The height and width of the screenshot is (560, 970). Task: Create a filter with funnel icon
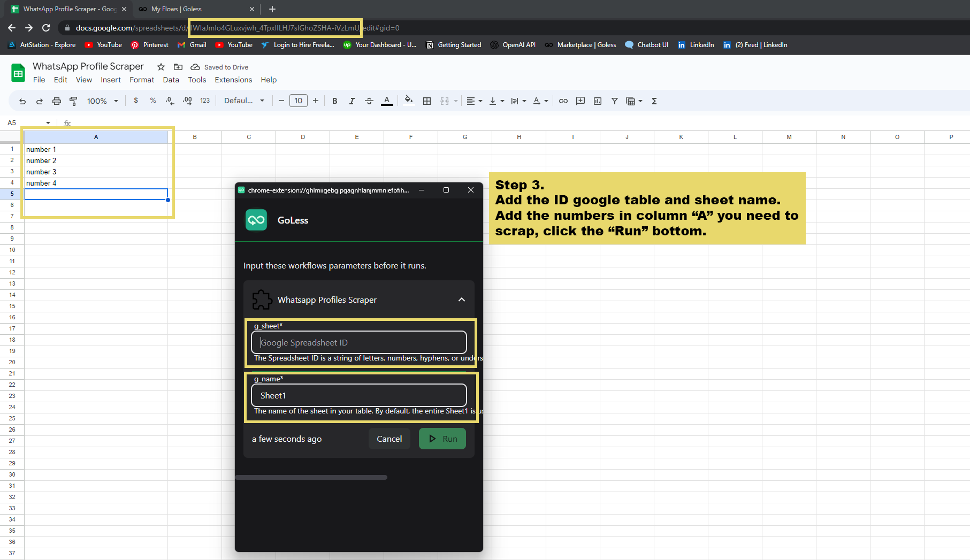(615, 101)
